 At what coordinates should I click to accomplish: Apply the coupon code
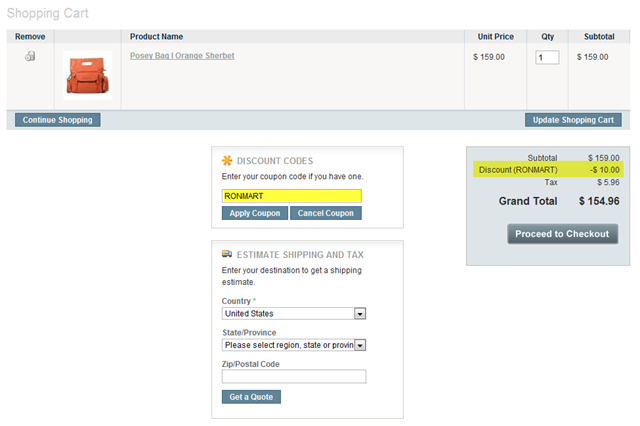254,213
